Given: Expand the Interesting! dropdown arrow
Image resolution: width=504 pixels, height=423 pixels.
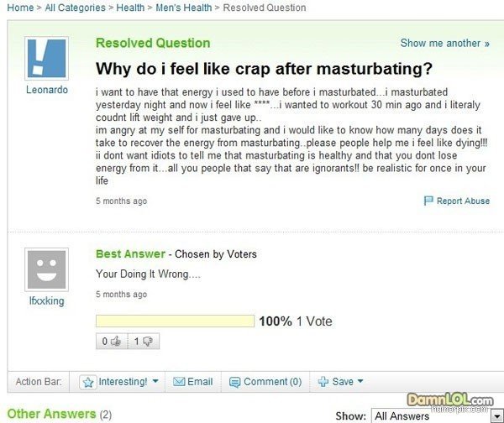Looking at the screenshot, I should coord(155,382).
